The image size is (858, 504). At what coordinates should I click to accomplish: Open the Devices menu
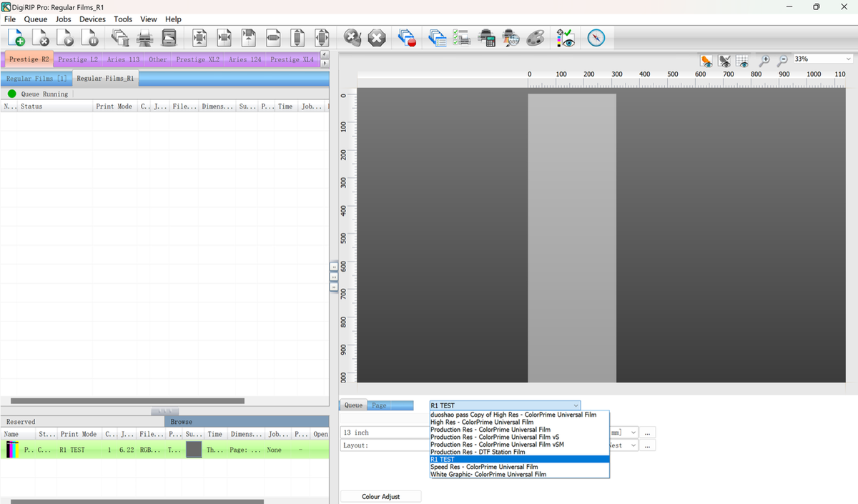[92, 19]
